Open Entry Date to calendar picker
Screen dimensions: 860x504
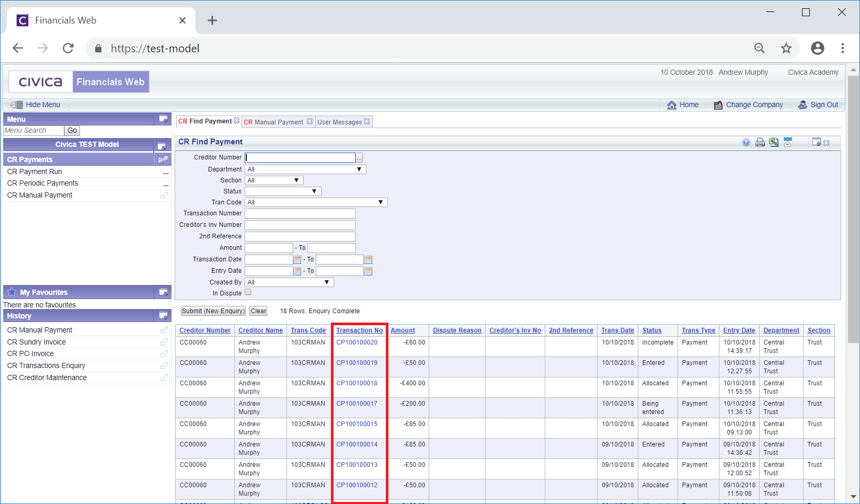[368, 271]
